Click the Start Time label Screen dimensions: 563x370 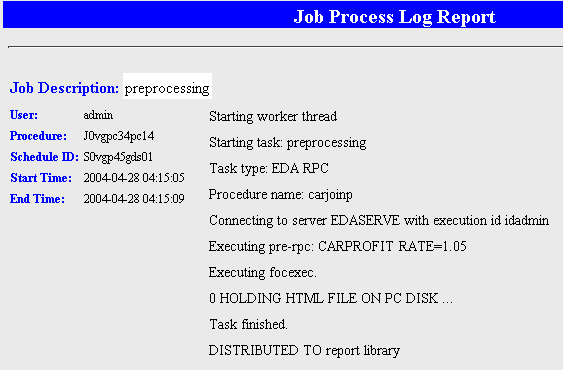click(41, 178)
